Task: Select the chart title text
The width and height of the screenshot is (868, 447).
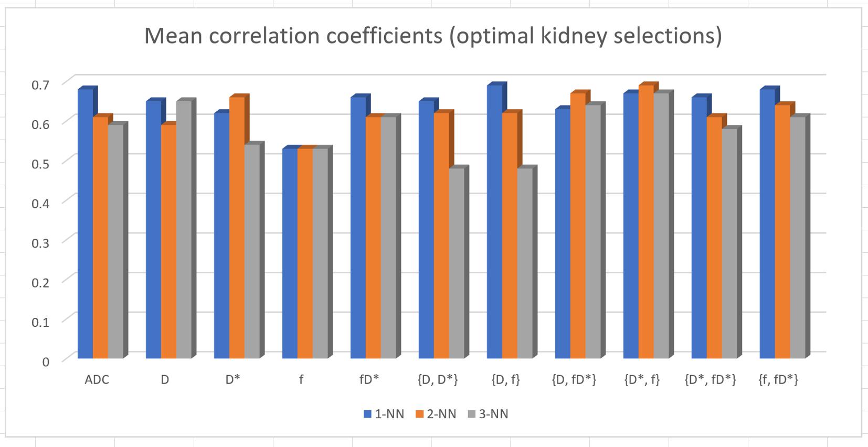Action: (x=433, y=36)
